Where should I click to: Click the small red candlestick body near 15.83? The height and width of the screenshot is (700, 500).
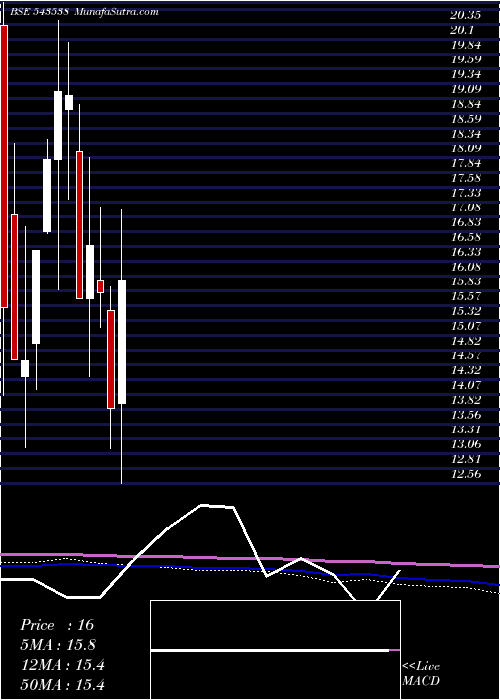(x=100, y=286)
